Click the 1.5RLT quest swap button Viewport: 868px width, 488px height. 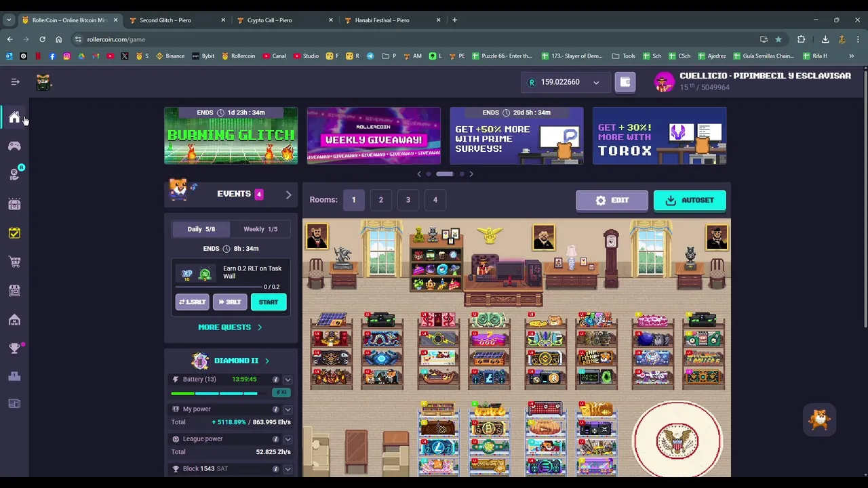[x=192, y=302]
